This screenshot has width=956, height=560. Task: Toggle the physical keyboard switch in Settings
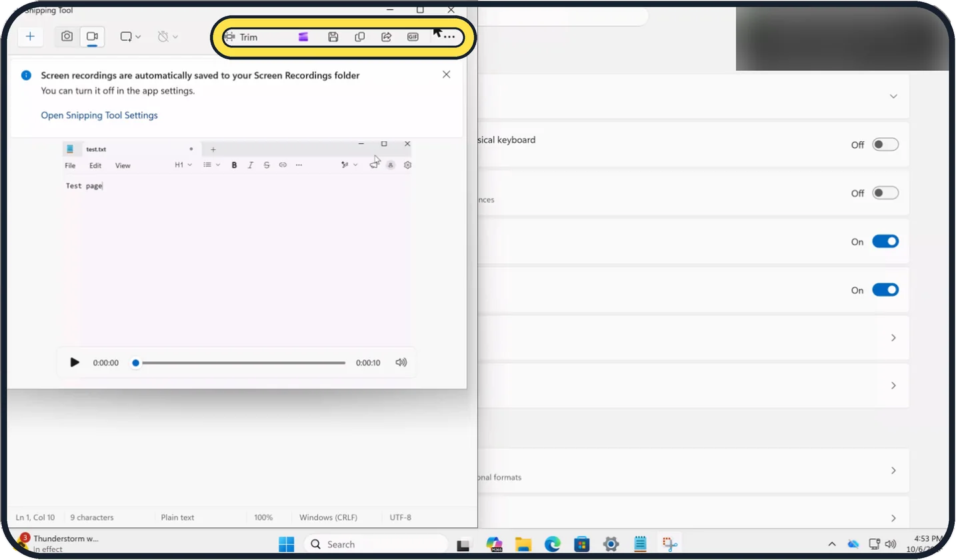885,145
